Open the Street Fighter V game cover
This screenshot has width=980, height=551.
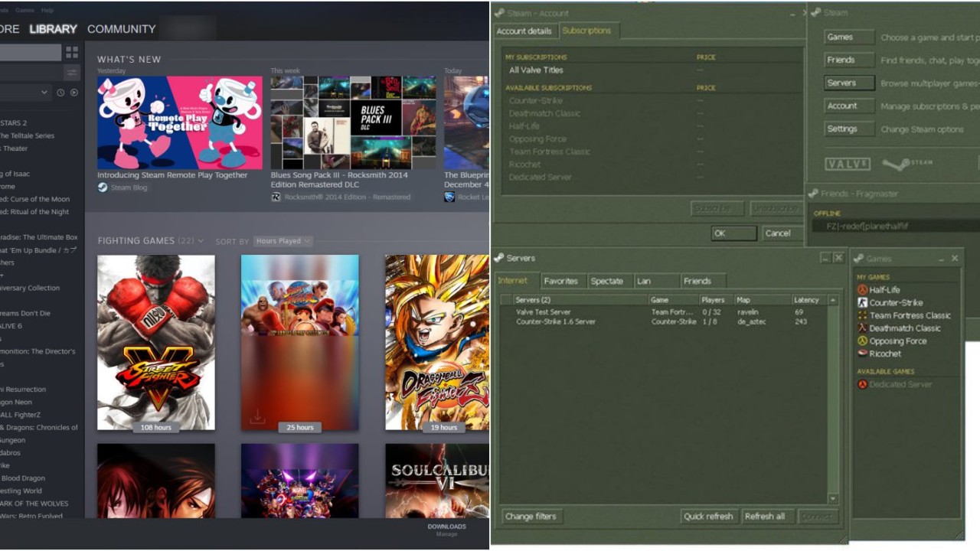[x=156, y=342]
